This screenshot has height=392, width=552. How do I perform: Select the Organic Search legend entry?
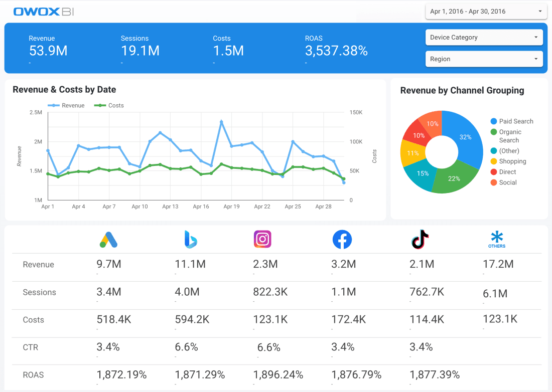[x=506, y=136]
